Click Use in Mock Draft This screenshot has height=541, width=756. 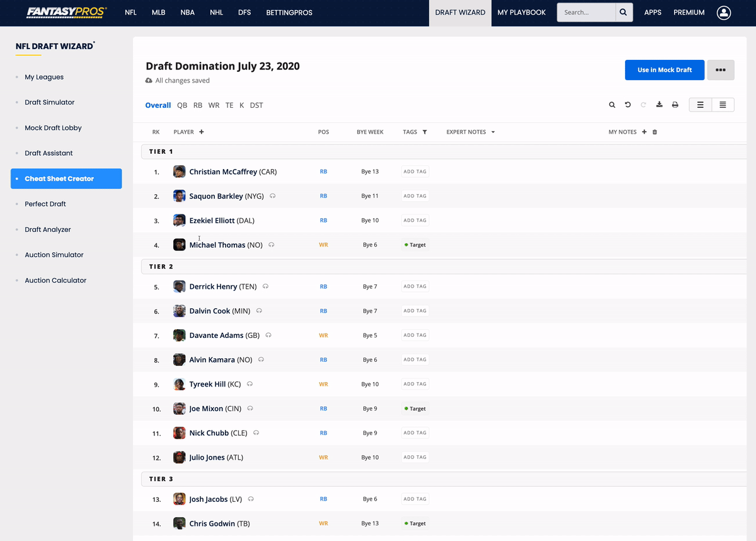click(665, 70)
